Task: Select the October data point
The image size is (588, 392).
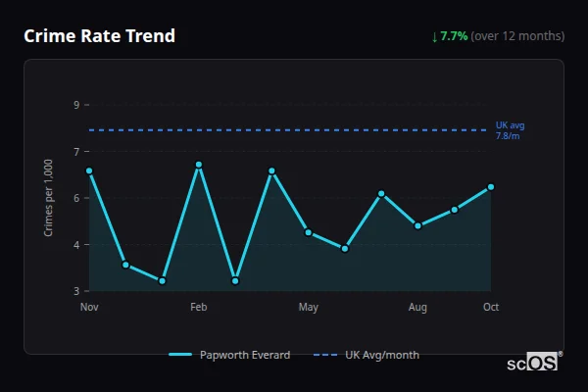Action: pos(491,187)
